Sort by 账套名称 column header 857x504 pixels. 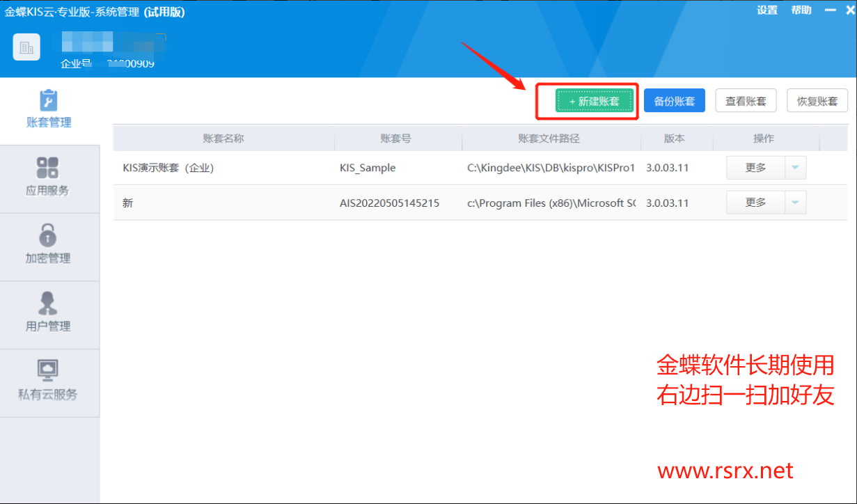[223, 139]
